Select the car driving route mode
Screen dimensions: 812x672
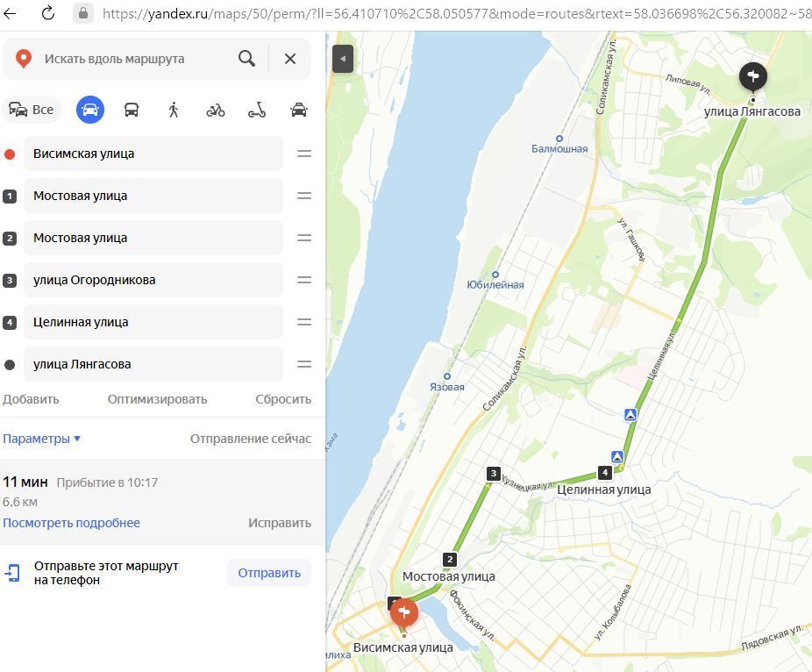90,110
